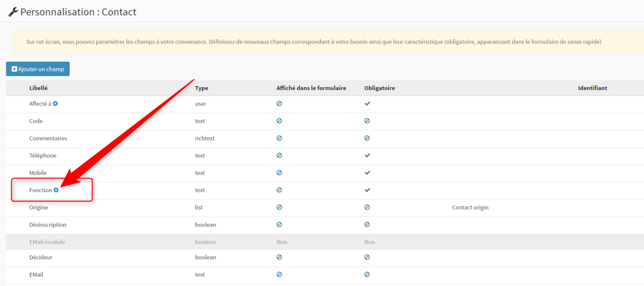644x286 pixels.
Task: Click the user type cell
Action: point(201,104)
